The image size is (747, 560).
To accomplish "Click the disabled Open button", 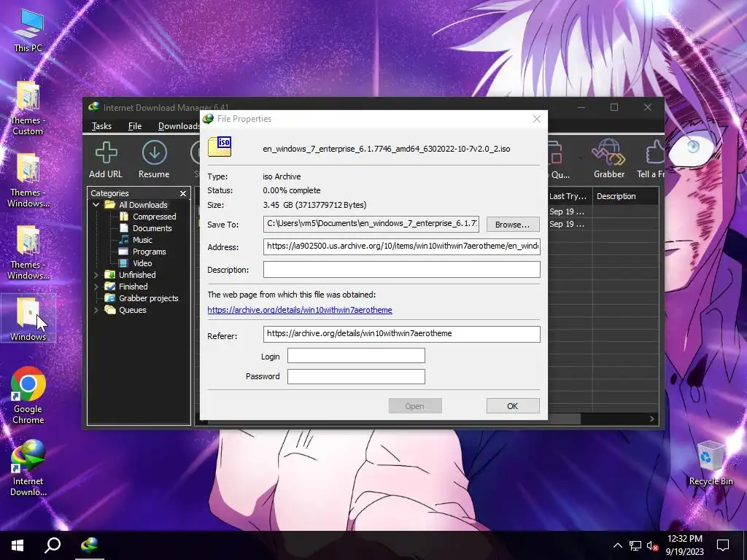I will coord(415,406).
